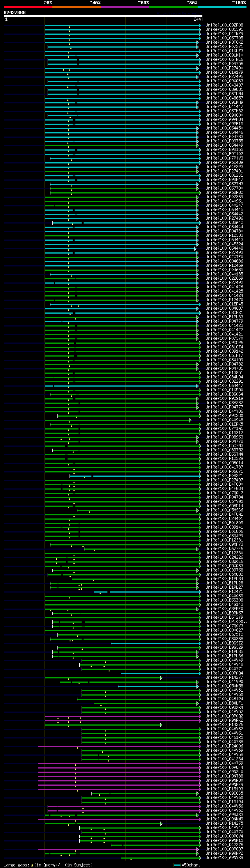Select label UniRef100_C6TLM4
Viewport: 250px width, 868px height.
(224, 94)
